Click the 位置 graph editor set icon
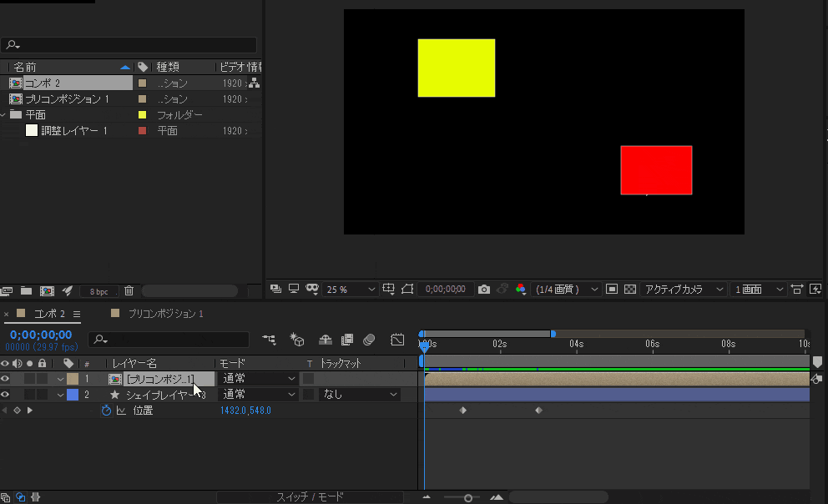 pyautogui.click(x=122, y=410)
